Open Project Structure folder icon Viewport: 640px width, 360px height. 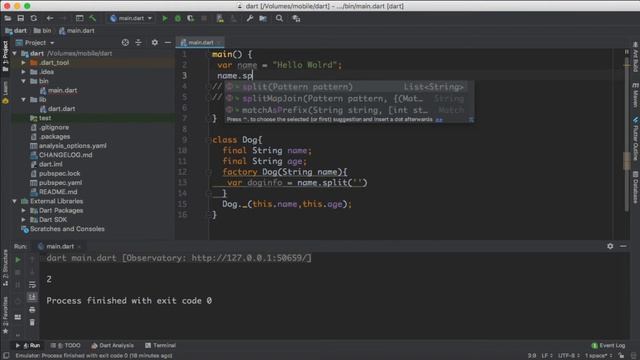[263, 18]
